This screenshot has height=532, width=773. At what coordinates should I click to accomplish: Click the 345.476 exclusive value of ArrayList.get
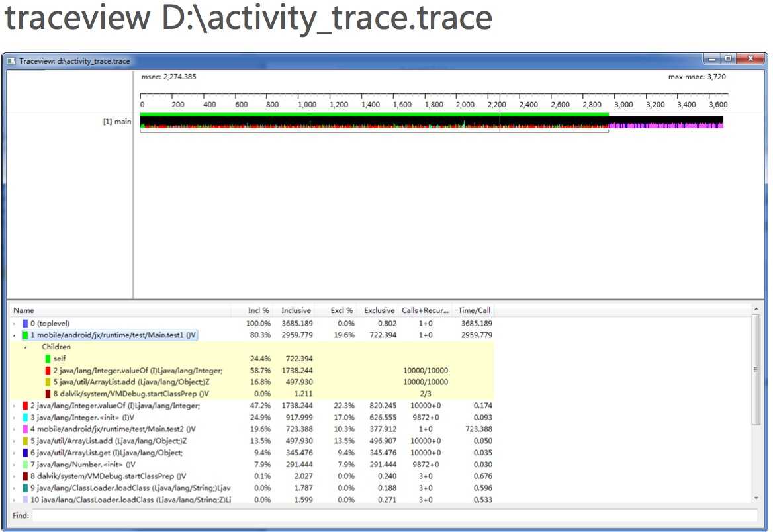coord(383,453)
